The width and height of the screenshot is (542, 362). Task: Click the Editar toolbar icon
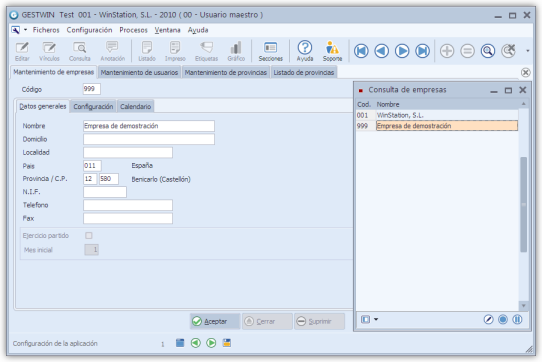coord(22,51)
